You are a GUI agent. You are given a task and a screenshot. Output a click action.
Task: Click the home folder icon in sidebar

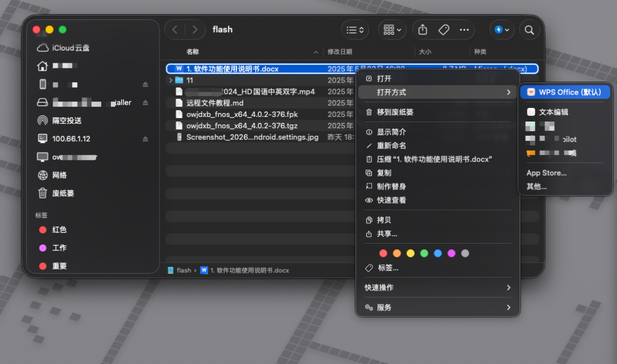(x=42, y=66)
